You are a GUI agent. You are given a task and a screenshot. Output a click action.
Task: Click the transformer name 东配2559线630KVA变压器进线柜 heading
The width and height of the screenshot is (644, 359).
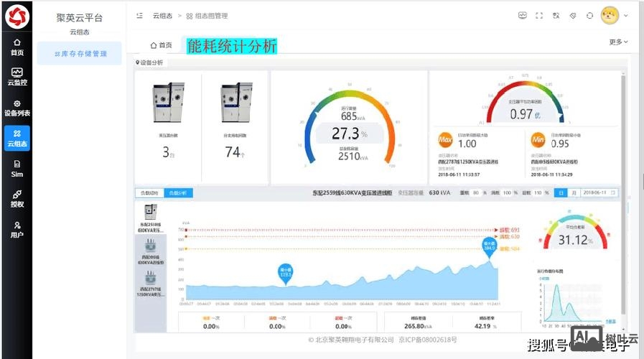352,192
